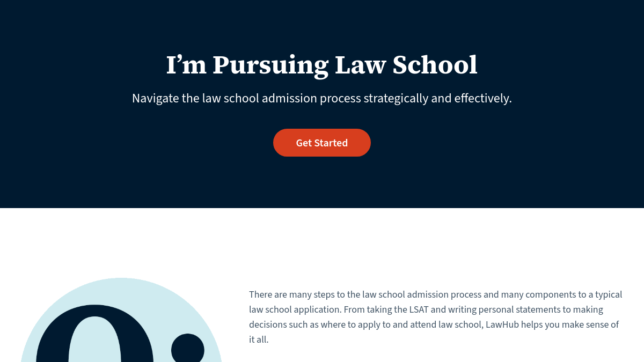This screenshot has height=362, width=644.
Task: Click the "Navigate the law school" subtitle
Action: coord(321,99)
